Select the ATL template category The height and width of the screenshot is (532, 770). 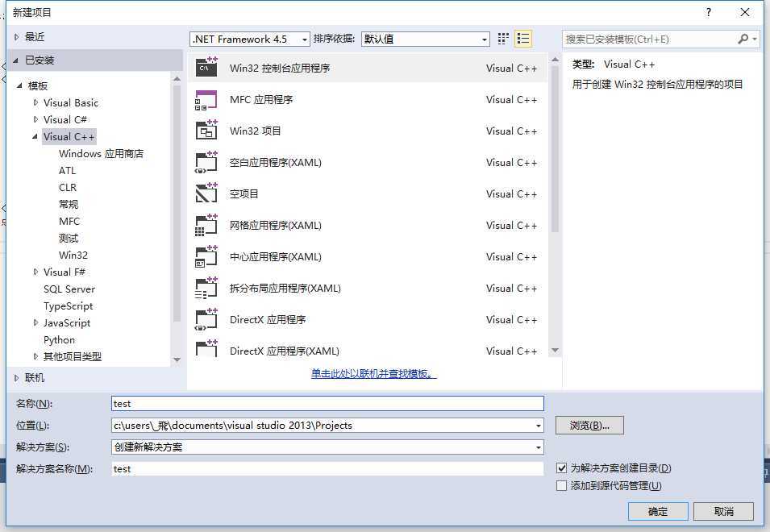coord(67,170)
